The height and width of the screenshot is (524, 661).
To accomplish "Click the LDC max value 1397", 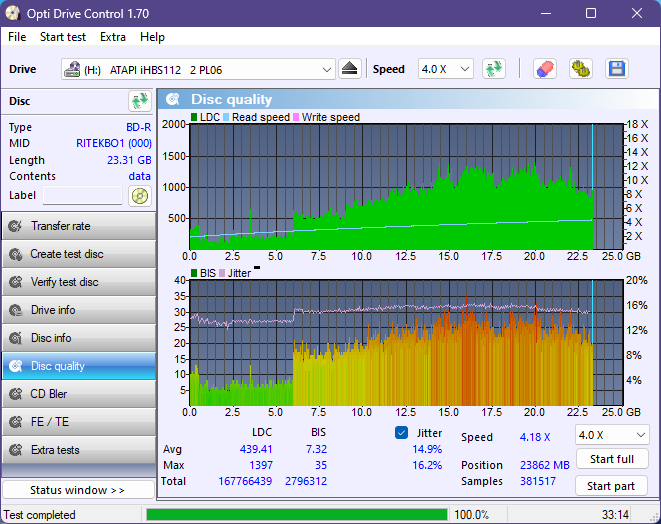I will pos(261,465).
